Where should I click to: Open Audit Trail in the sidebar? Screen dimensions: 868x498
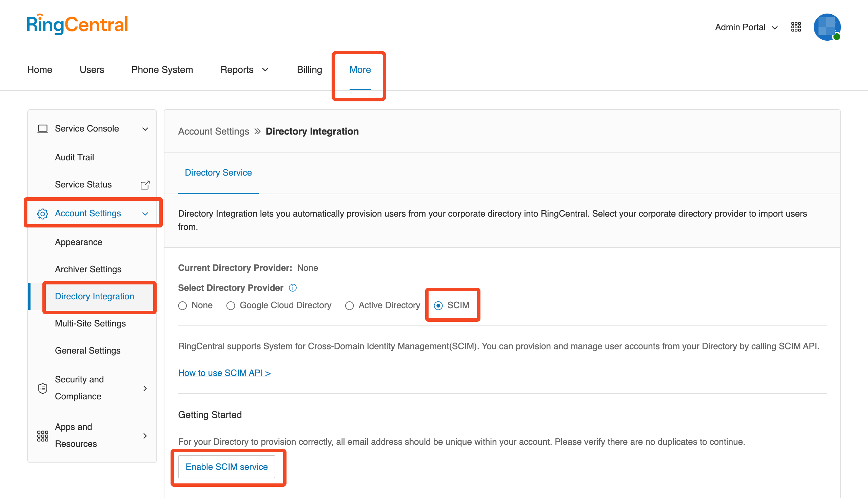[x=75, y=157]
